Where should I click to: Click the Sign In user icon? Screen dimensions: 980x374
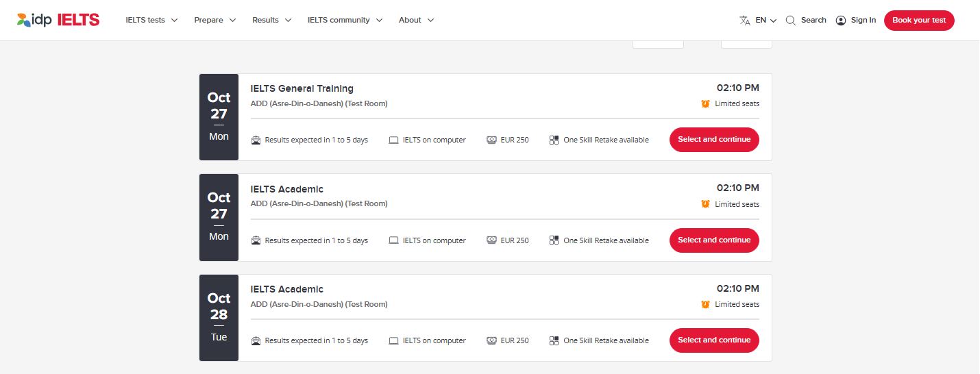841,21
